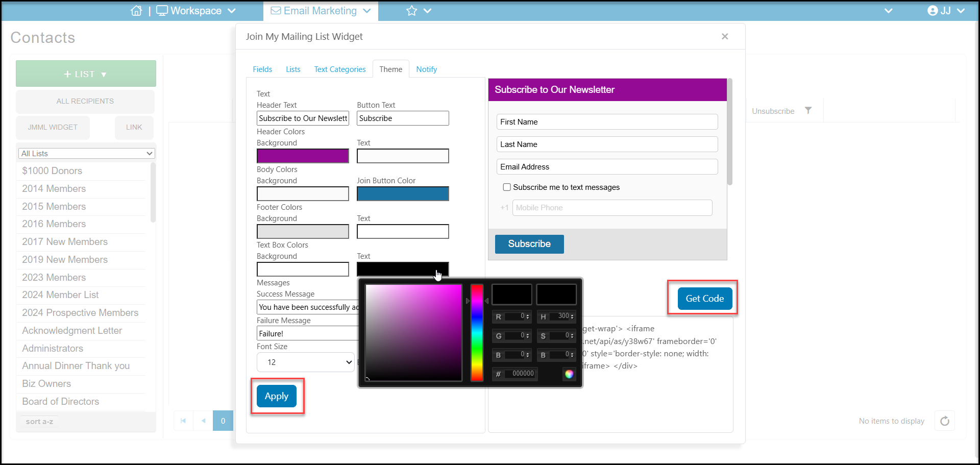Click the color wheel icon in picker
The width and height of the screenshot is (980, 465).
pyautogui.click(x=569, y=374)
